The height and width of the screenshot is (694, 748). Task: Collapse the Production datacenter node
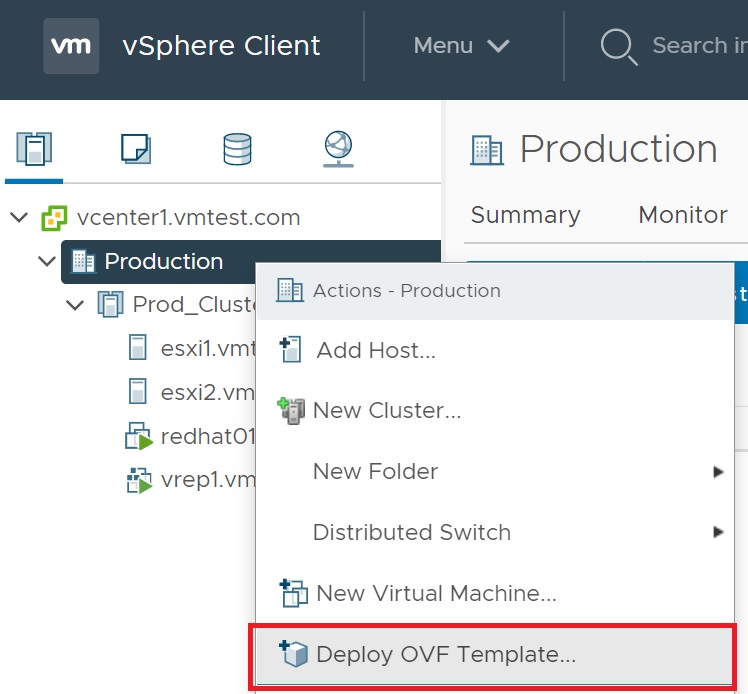47,262
